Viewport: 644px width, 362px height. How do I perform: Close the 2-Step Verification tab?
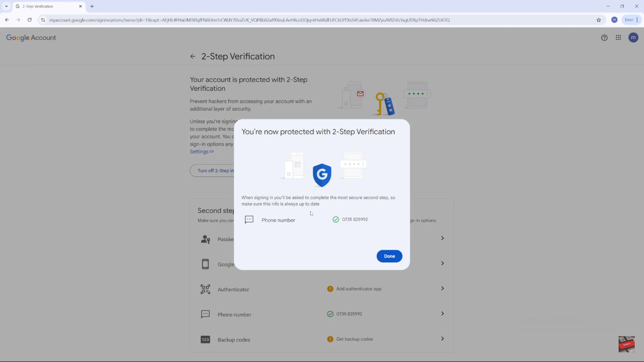80,6
